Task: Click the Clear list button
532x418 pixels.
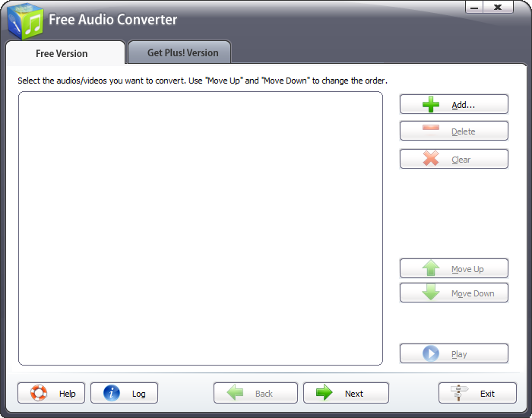Action: [454, 159]
